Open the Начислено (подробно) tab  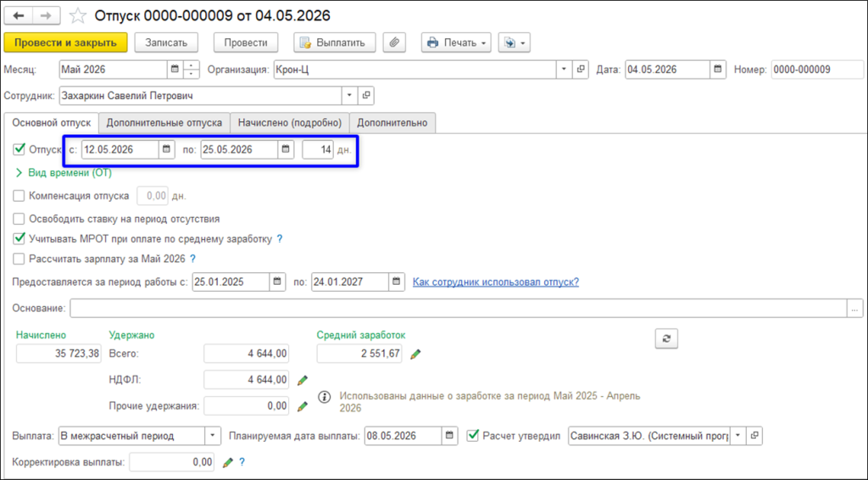[290, 123]
